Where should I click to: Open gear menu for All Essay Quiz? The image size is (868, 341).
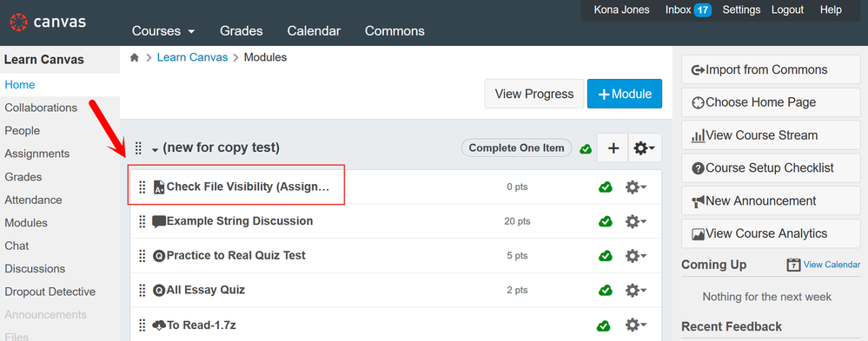[x=635, y=290]
